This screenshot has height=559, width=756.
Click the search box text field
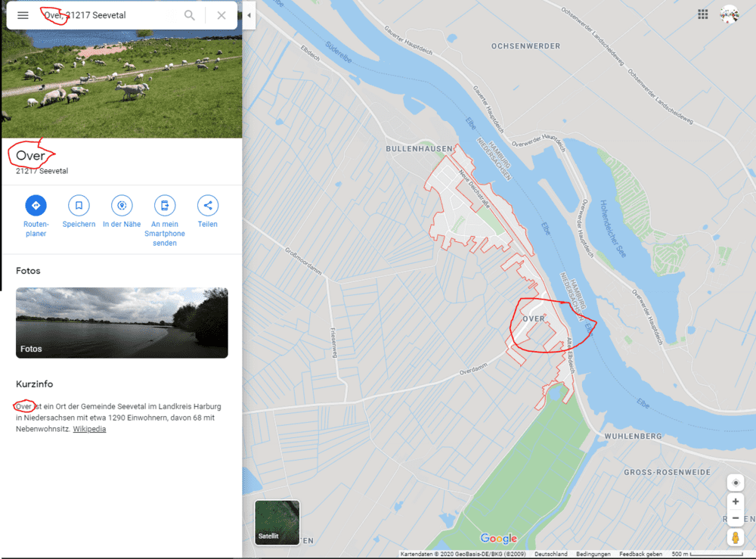coord(108,15)
